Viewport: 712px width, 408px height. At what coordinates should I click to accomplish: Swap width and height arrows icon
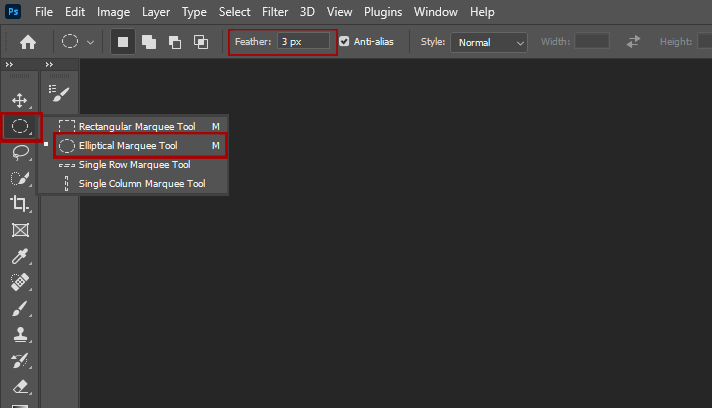633,42
